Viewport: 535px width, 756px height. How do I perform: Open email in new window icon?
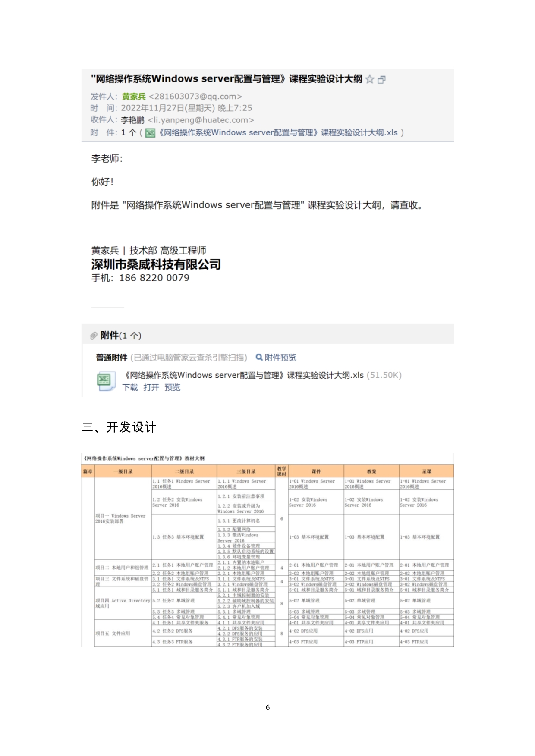coord(381,80)
